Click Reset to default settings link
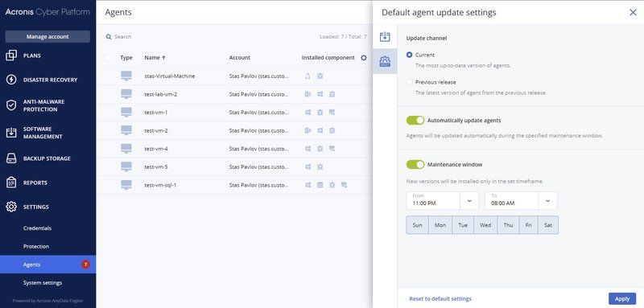The height and width of the screenshot is (308, 644). point(440,299)
